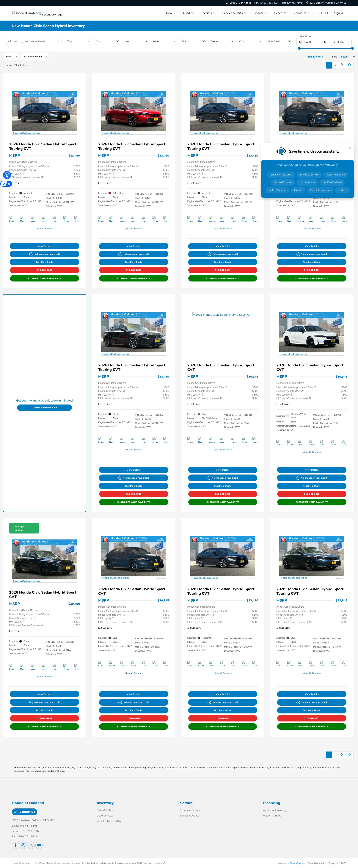Click the location pin icon beside the address
Screen dimensions: 358x868
pos(307,3)
